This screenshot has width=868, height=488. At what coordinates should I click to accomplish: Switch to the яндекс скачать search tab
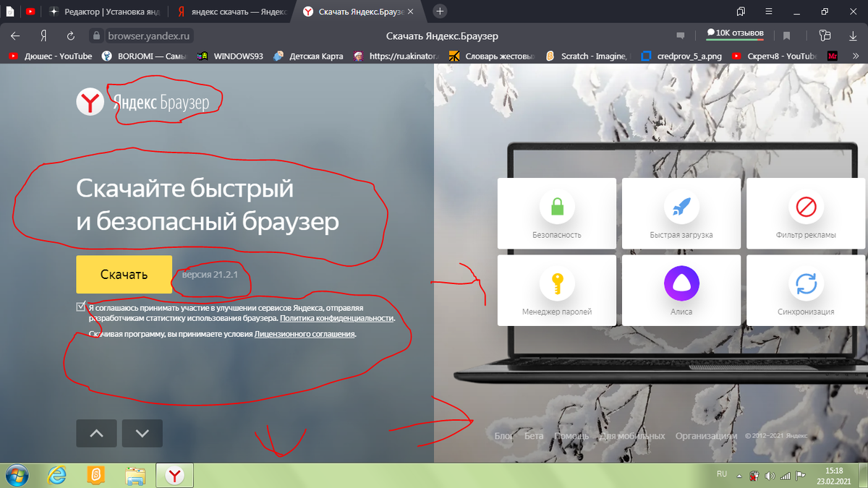point(233,12)
